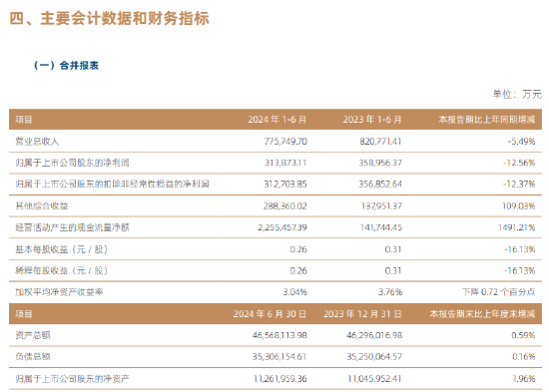Click the value 313,873.11

tap(285, 163)
